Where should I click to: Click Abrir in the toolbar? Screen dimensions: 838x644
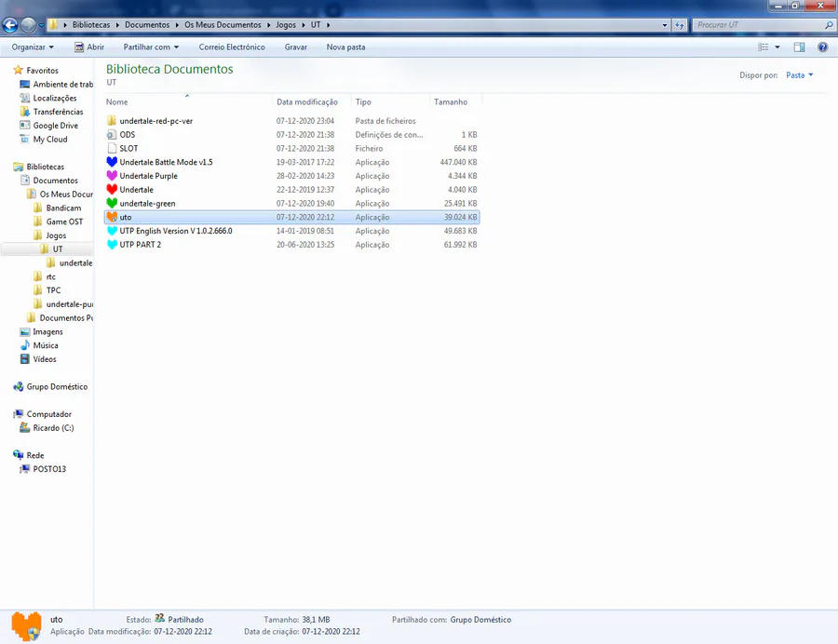click(x=89, y=47)
